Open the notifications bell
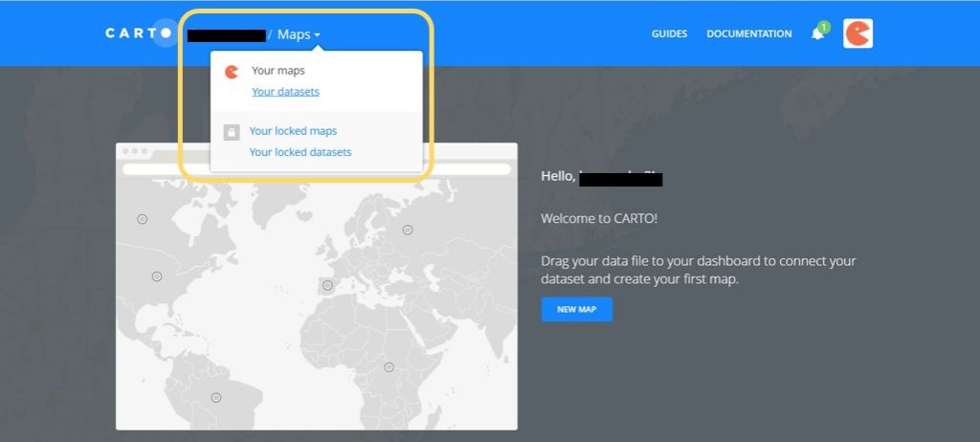This screenshot has height=442, width=980. click(819, 33)
